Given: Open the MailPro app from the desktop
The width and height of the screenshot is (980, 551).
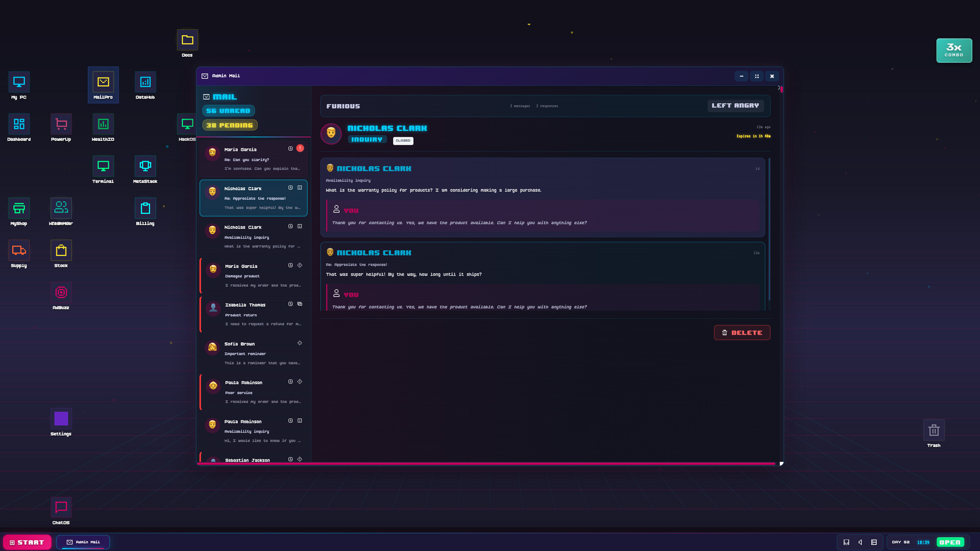Looking at the screenshot, I should 103,82.
